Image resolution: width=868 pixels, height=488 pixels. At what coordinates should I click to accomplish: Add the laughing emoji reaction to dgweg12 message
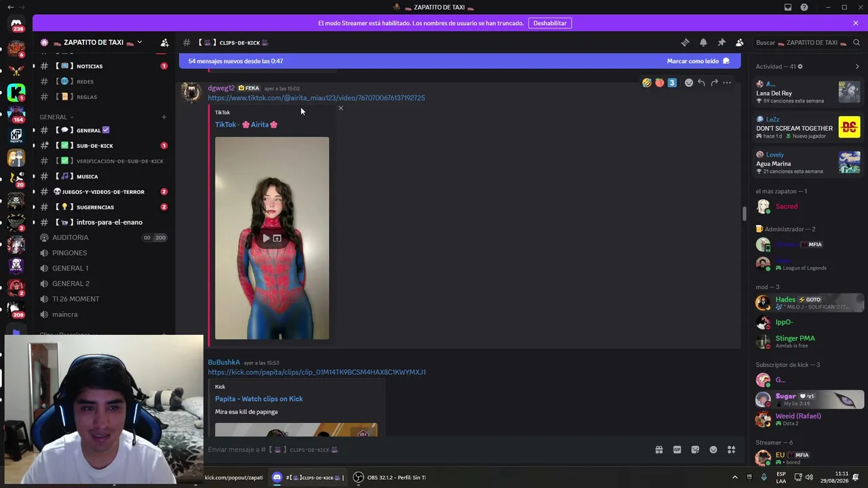coord(647,83)
